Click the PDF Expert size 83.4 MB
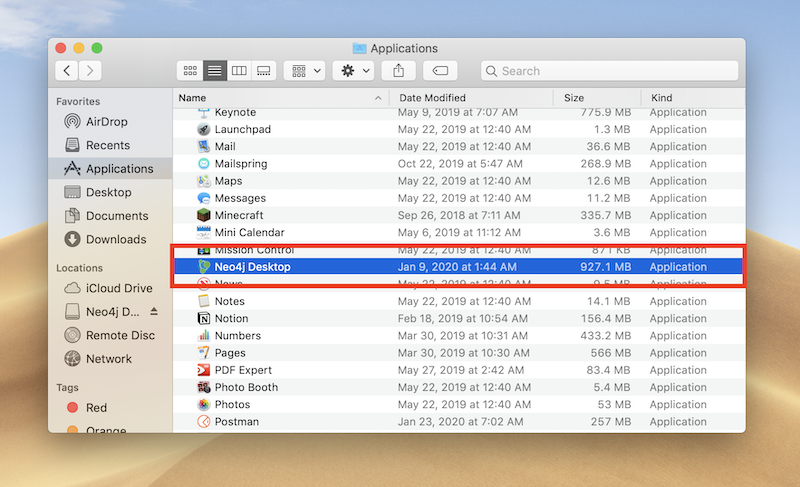This screenshot has height=487, width=800. point(609,370)
